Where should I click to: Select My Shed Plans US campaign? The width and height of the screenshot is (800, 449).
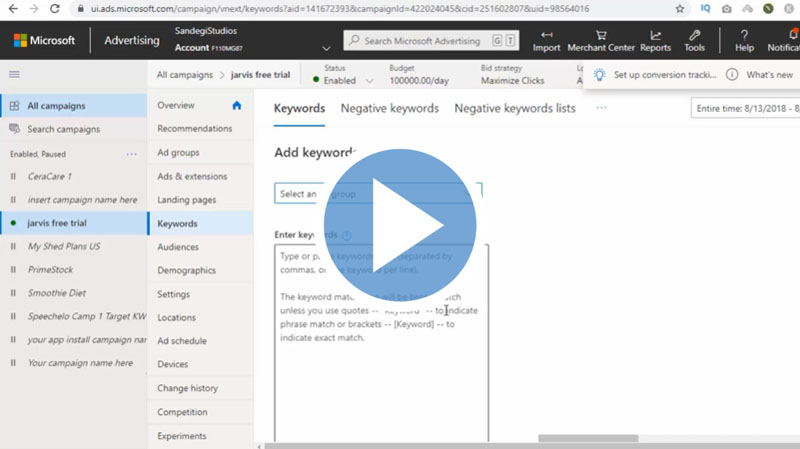click(x=64, y=246)
